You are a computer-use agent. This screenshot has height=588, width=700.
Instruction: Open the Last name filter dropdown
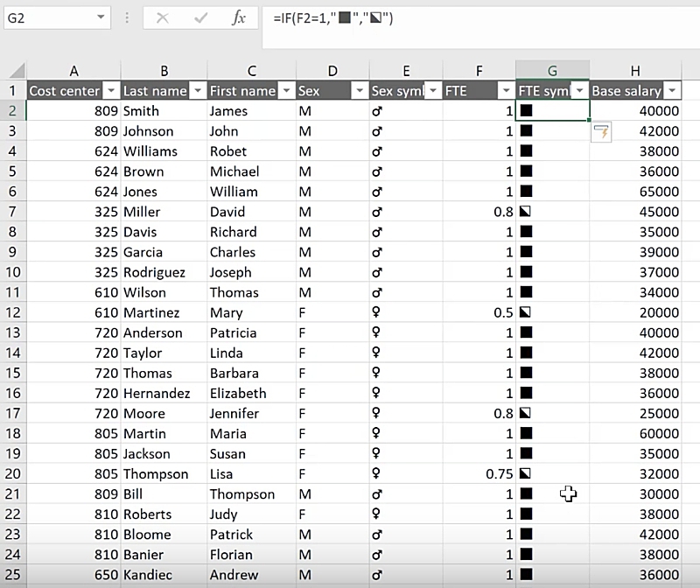tap(198, 91)
